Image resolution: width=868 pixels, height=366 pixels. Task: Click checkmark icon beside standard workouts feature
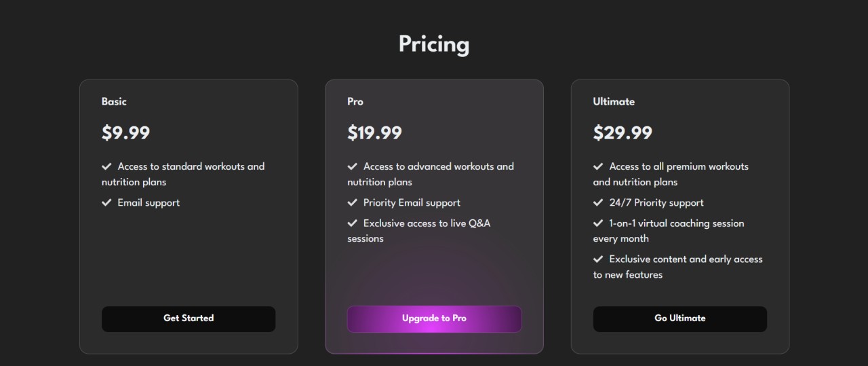106,166
